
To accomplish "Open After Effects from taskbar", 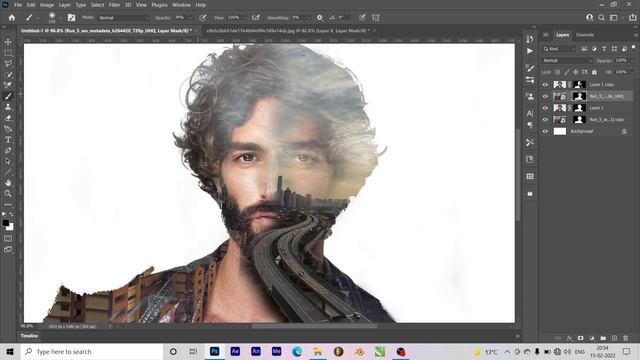I will coord(235,351).
